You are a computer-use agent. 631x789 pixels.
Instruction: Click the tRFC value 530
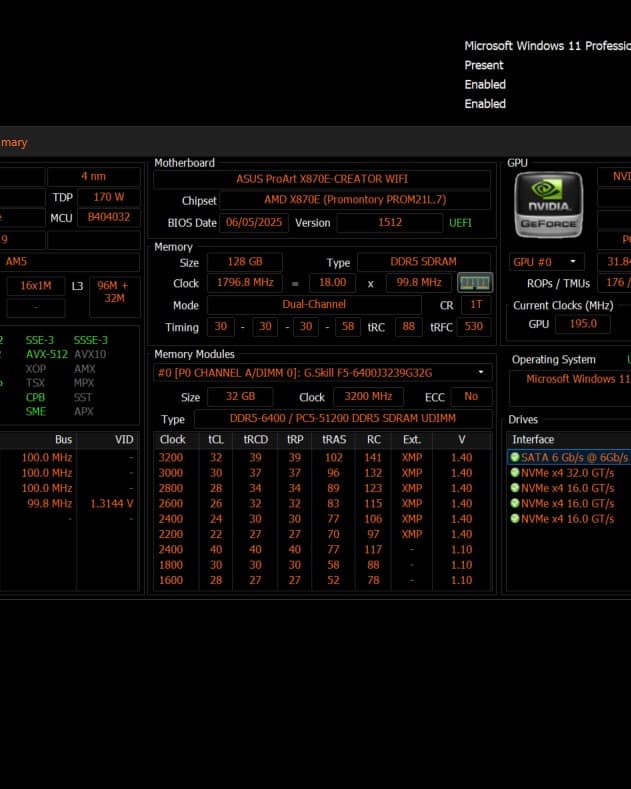474,327
